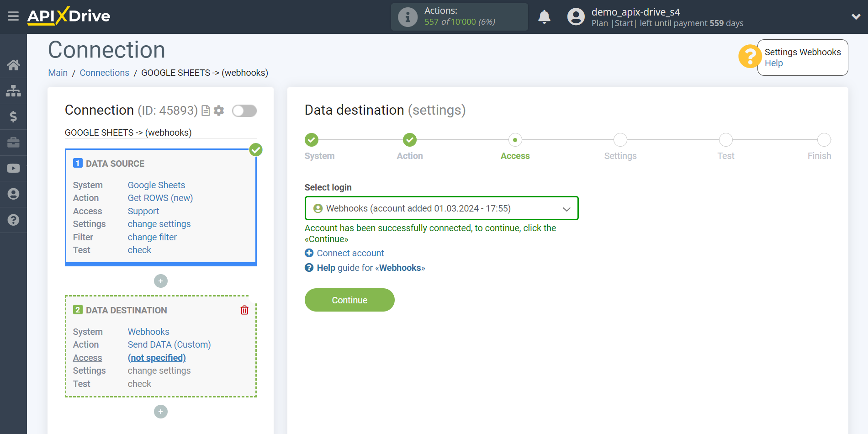The height and width of the screenshot is (434, 868).
Task: Open the Select login Webhooks dropdown
Action: point(441,208)
